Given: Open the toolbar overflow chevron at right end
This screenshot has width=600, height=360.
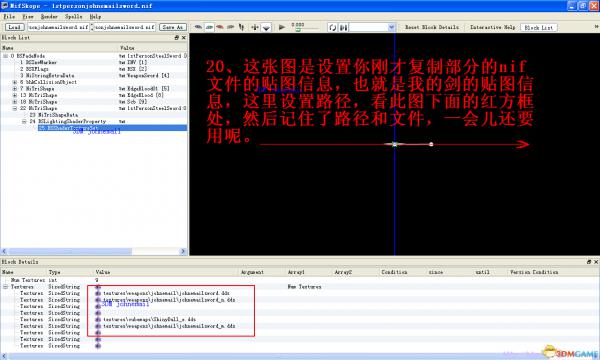Looking at the screenshot, I should [x=596, y=27].
